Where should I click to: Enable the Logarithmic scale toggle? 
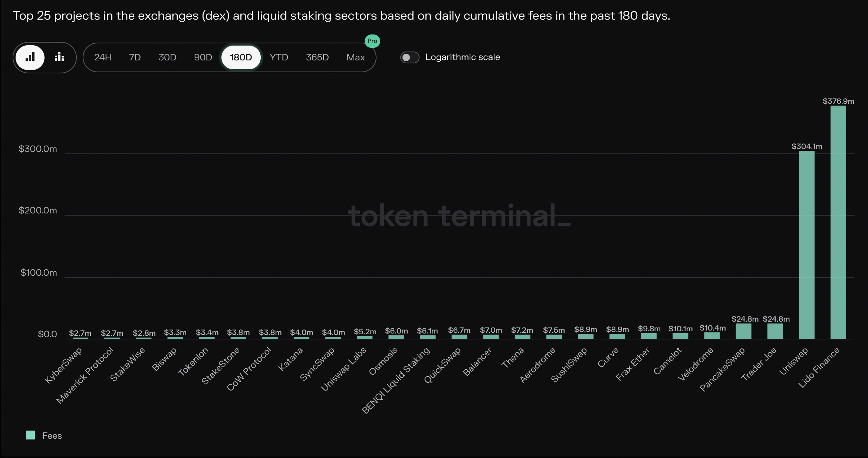[409, 57]
